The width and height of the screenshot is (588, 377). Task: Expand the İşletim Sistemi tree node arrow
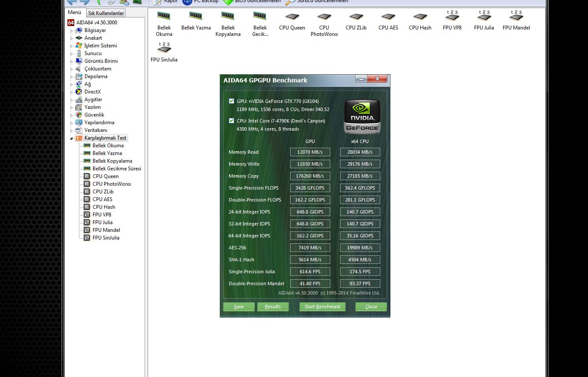click(x=72, y=46)
